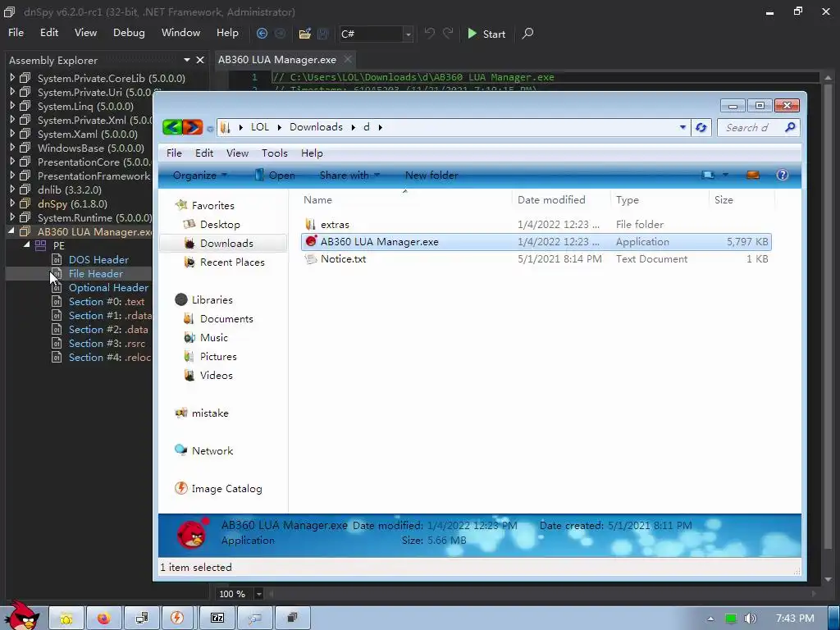Viewport: 840px width, 630px height.
Task: Sort by the Date modified column header
Action: tap(551, 200)
